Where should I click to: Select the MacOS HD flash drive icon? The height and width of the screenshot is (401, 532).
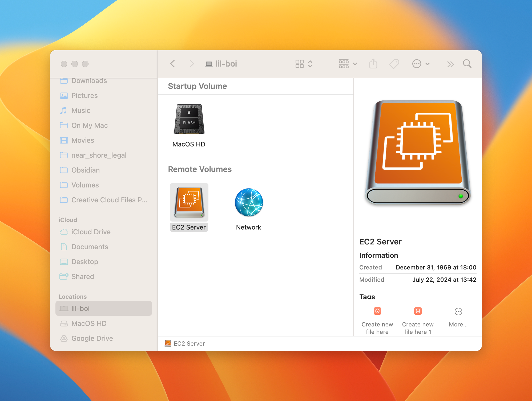coord(189,119)
